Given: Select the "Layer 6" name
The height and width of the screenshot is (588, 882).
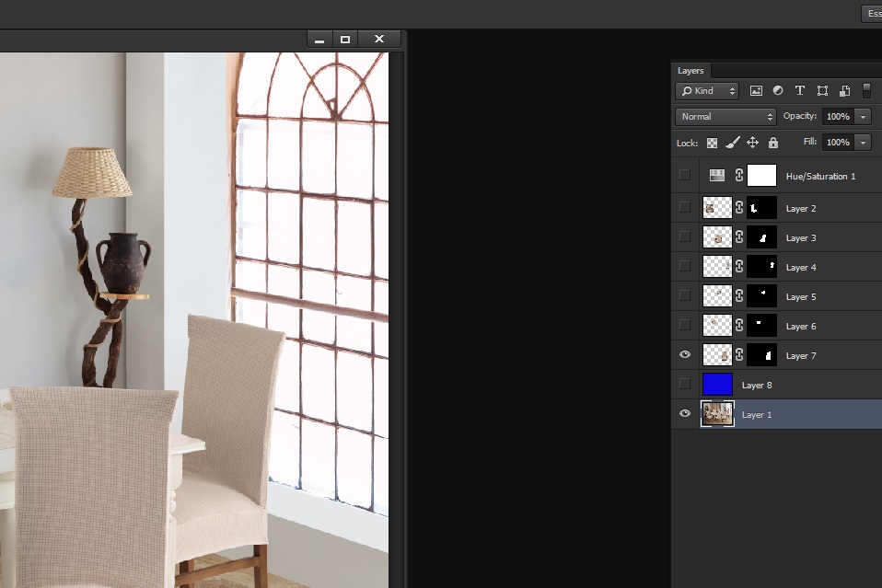Looking at the screenshot, I should click(800, 327).
